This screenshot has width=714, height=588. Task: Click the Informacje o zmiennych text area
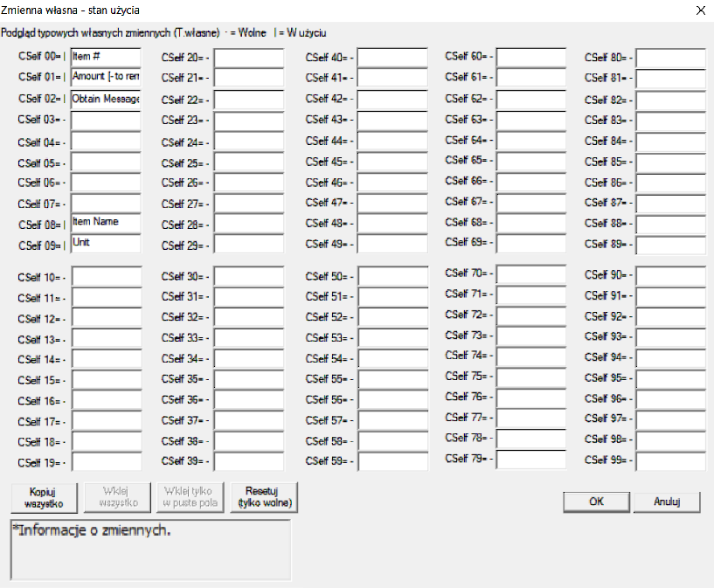point(150,550)
